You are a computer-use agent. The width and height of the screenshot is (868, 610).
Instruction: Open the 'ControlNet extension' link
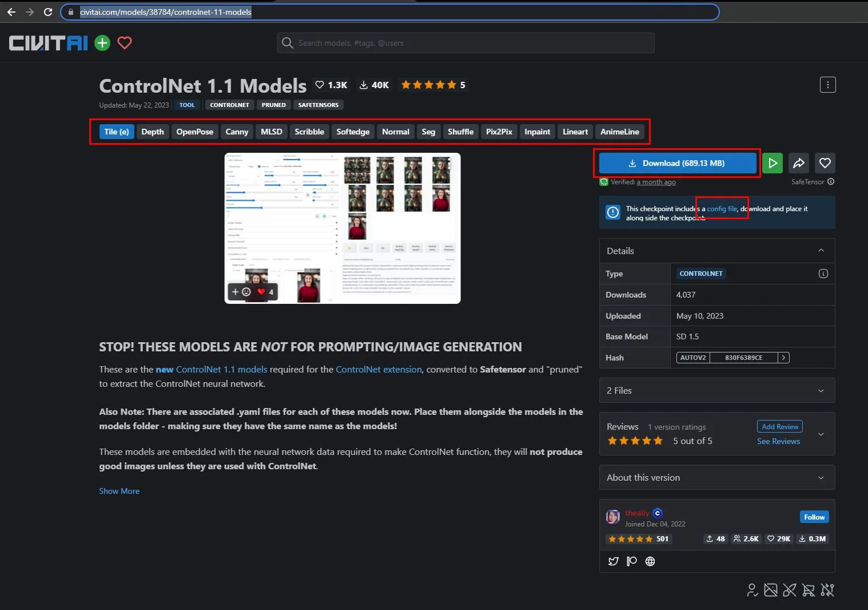[379, 370]
